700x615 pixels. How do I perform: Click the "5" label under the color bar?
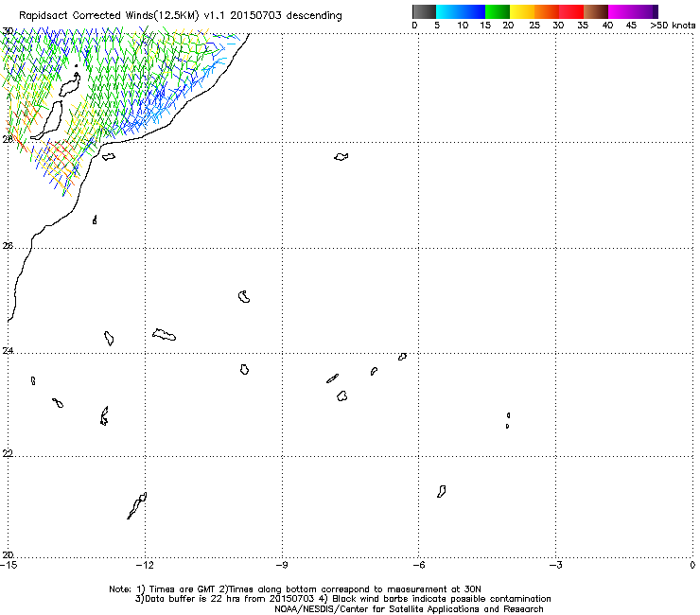click(437, 26)
